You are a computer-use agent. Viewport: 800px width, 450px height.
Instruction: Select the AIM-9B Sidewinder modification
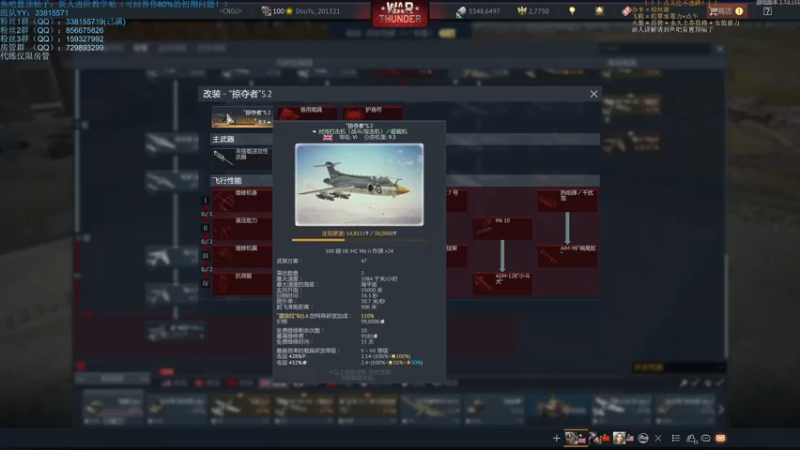tap(567, 256)
